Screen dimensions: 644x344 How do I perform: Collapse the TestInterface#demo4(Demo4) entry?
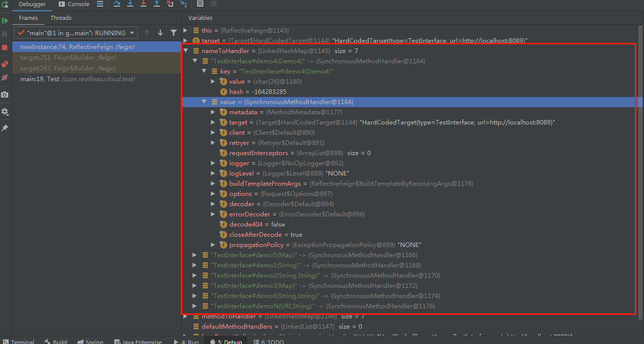195,61
